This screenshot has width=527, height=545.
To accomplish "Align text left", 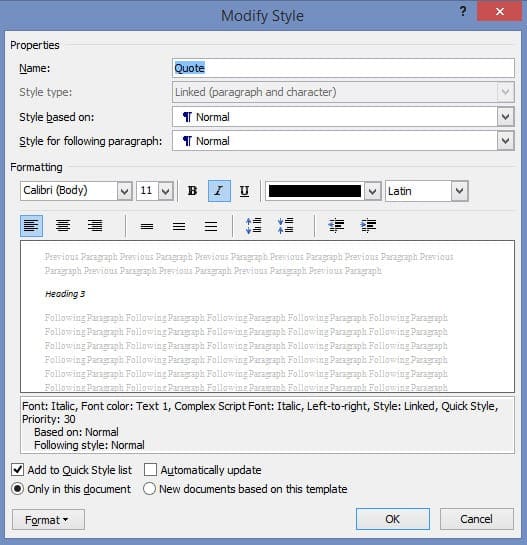I will click(31, 226).
